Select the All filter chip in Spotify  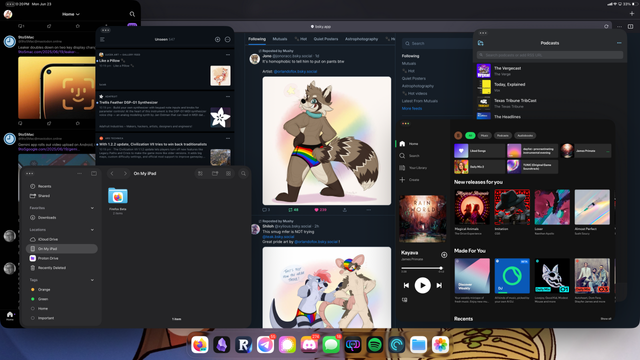470,136
